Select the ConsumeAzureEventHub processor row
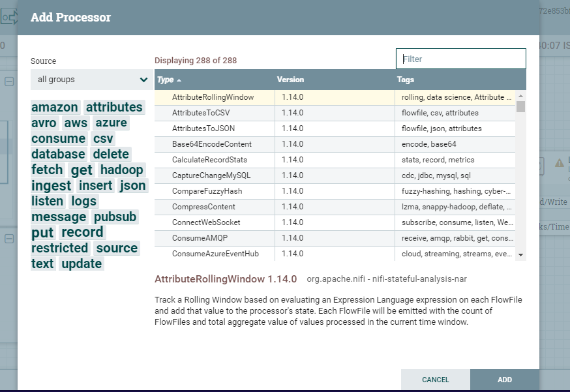The height and width of the screenshot is (392, 570). coord(335,254)
